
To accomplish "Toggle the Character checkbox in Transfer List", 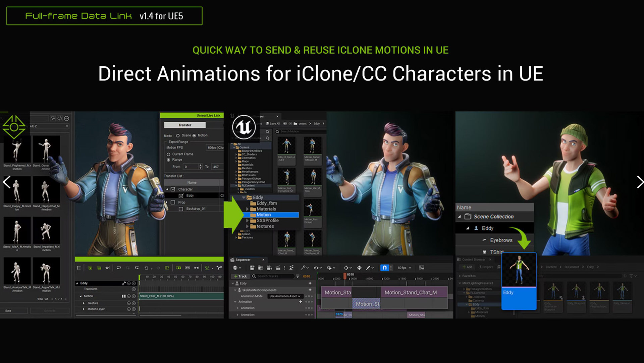I will pyautogui.click(x=173, y=189).
